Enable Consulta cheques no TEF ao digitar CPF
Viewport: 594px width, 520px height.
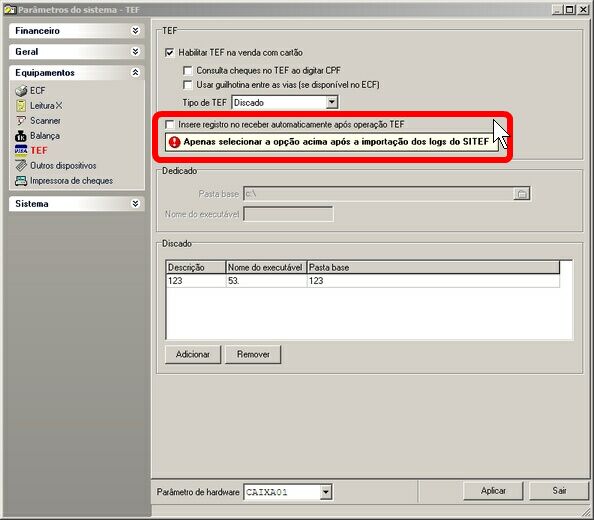tap(188, 70)
